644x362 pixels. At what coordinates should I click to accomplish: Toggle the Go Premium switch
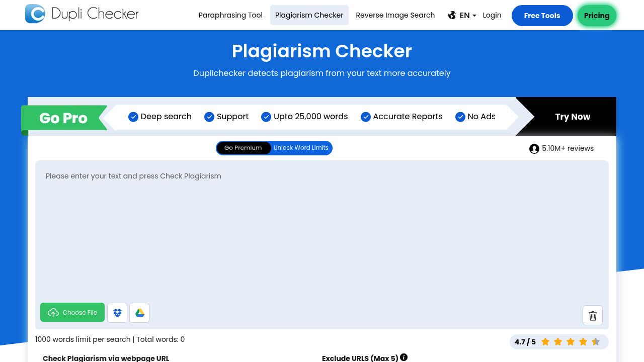coord(244,148)
